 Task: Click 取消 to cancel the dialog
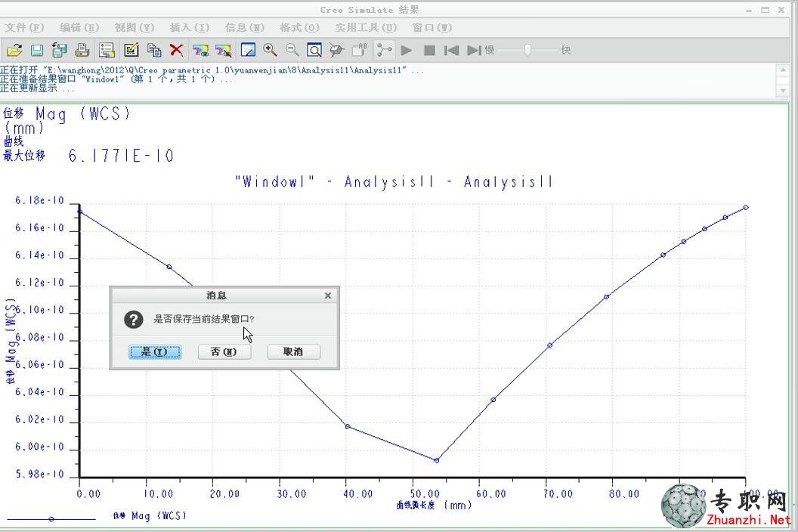coord(294,352)
